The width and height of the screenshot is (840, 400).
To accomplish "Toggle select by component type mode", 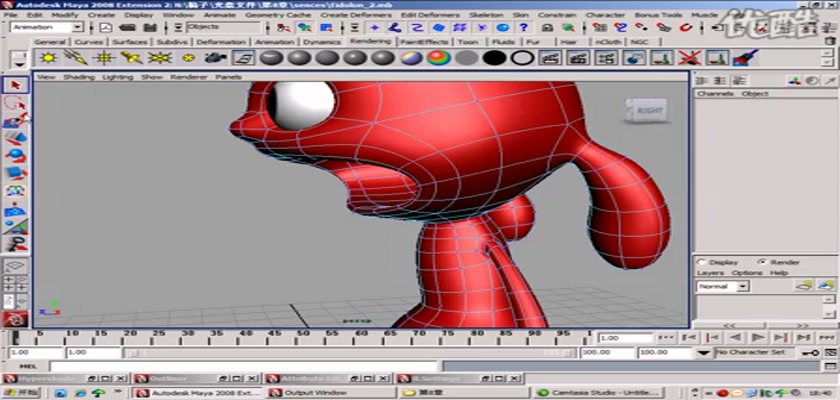I will (325, 27).
